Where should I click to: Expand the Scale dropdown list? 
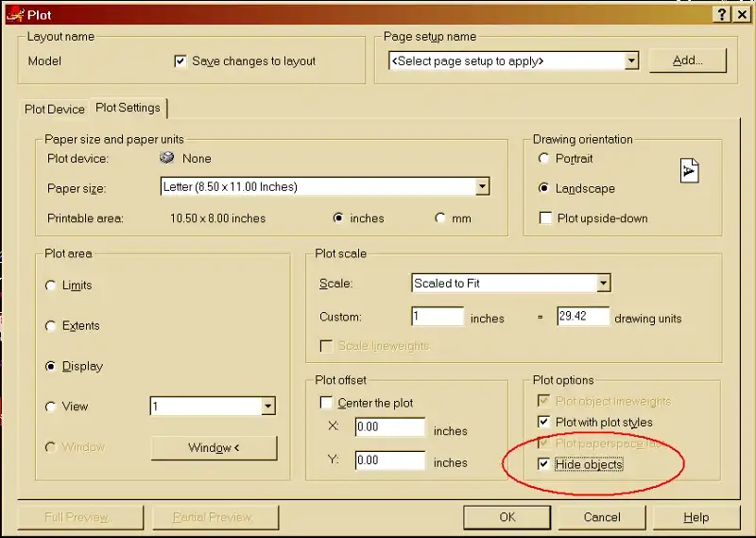pos(603,284)
